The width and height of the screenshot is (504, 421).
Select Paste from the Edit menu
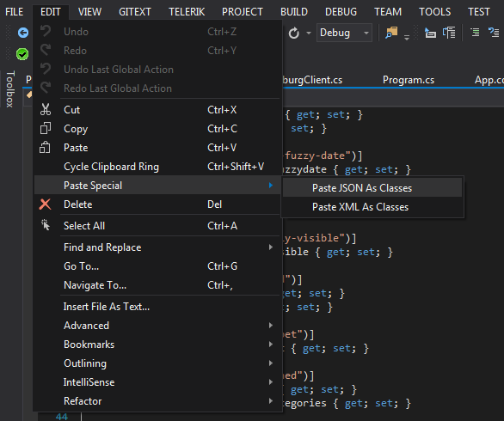pyautogui.click(x=157, y=148)
